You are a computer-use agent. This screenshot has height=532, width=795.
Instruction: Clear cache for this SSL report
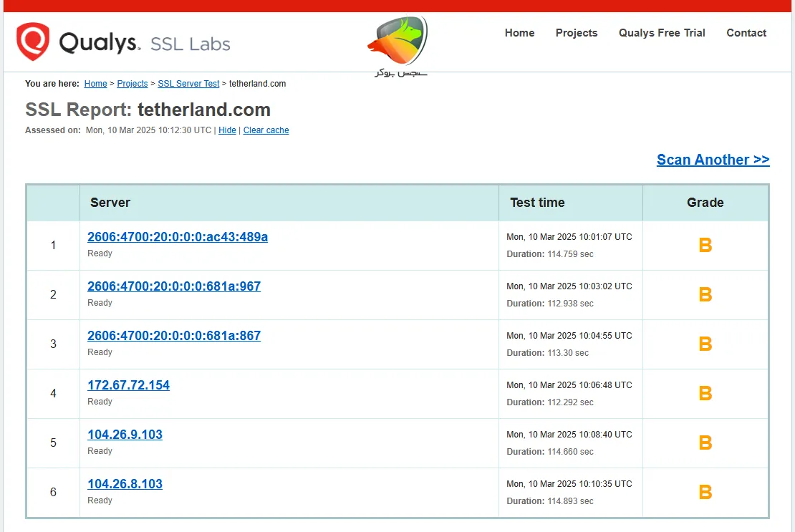click(266, 130)
